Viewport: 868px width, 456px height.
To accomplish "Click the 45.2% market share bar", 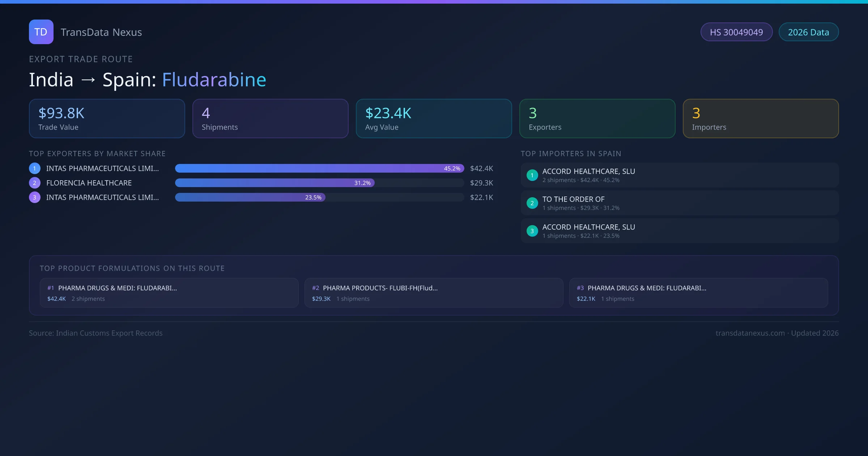I will 319,168.
